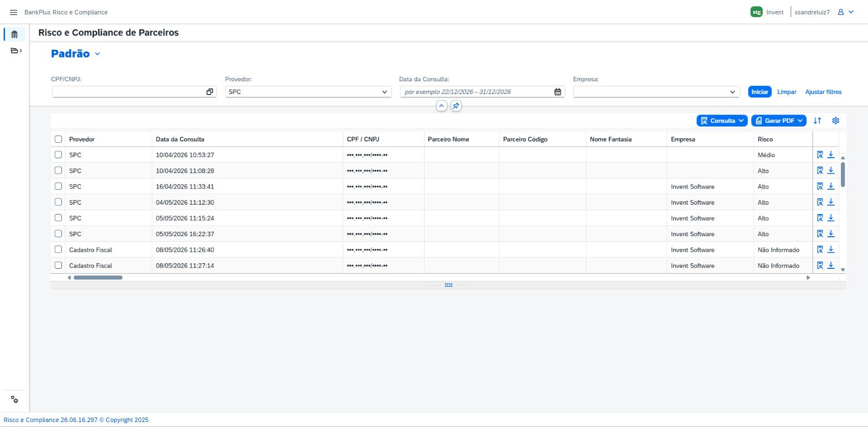This screenshot has width=868, height=427.
Task: Download the 08/05/2026 11:27:14 row report
Action: (x=831, y=265)
